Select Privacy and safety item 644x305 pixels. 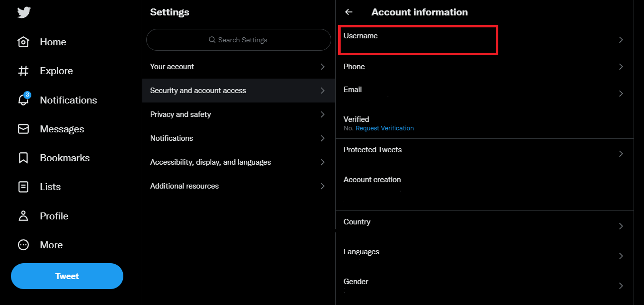pos(239,114)
